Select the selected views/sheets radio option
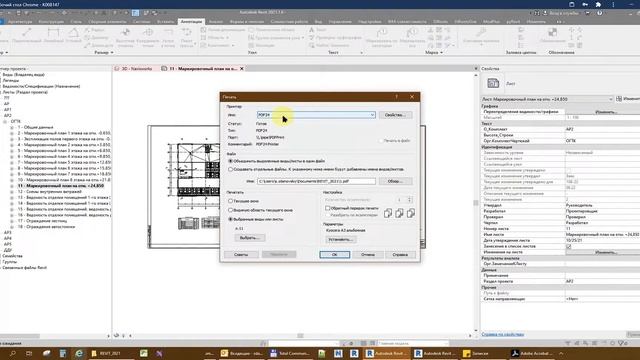The height and width of the screenshot is (360, 640). coord(231,219)
